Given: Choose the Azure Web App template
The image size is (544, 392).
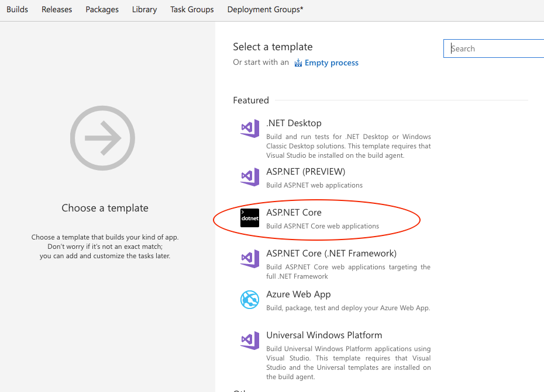Looking at the screenshot, I should (298, 294).
